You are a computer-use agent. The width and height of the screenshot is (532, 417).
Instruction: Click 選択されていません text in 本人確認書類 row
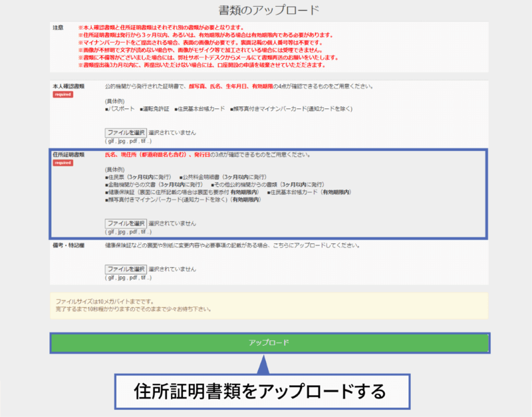pos(172,132)
